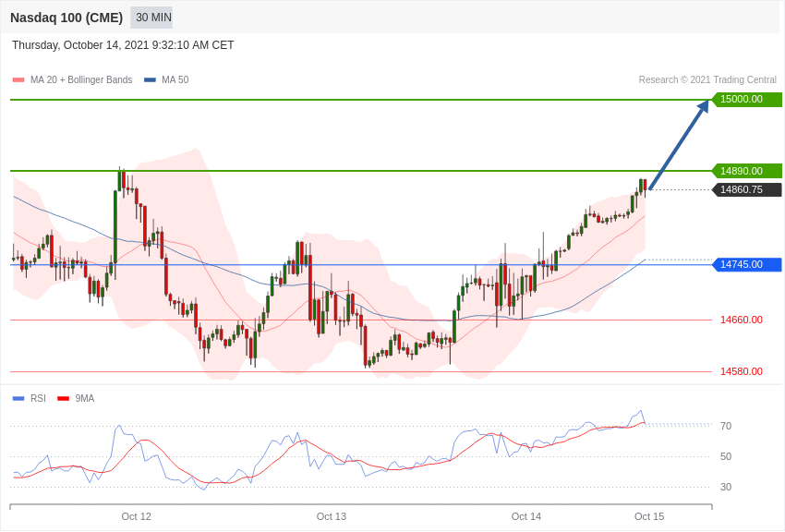Click the MA 20 + Bollinger Bands legend swatch

coord(18,80)
